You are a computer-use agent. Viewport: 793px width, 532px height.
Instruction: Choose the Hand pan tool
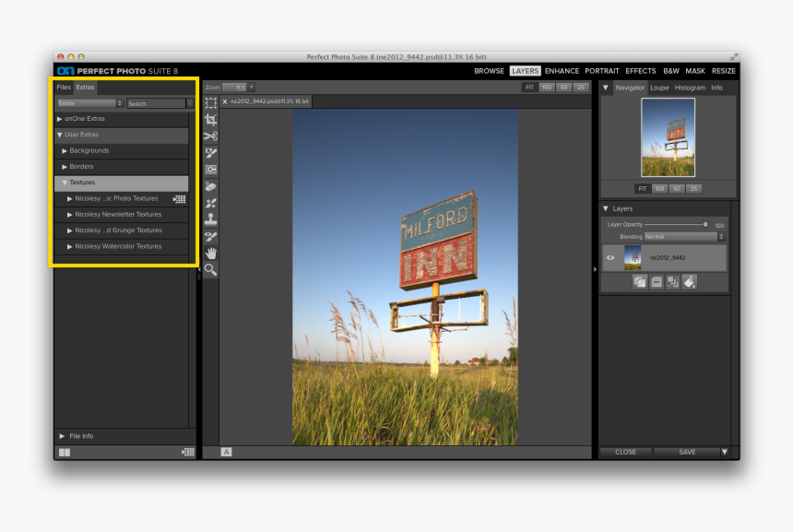click(210, 253)
